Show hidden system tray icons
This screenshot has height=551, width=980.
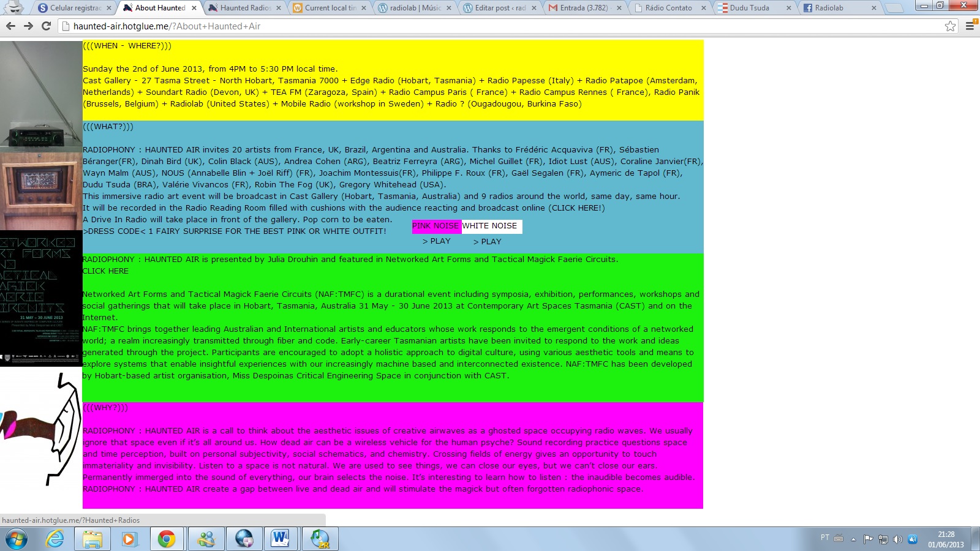click(x=853, y=539)
